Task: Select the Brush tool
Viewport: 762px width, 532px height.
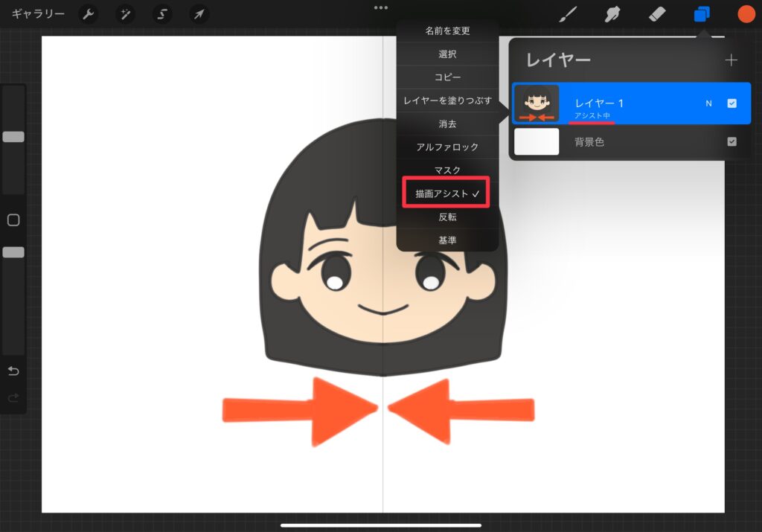Action: pyautogui.click(x=569, y=14)
